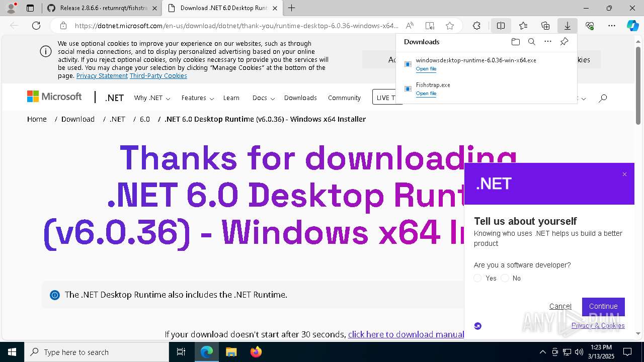Open the Downloads nav item
This screenshot has height=362, width=644.
tap(300, 98)
